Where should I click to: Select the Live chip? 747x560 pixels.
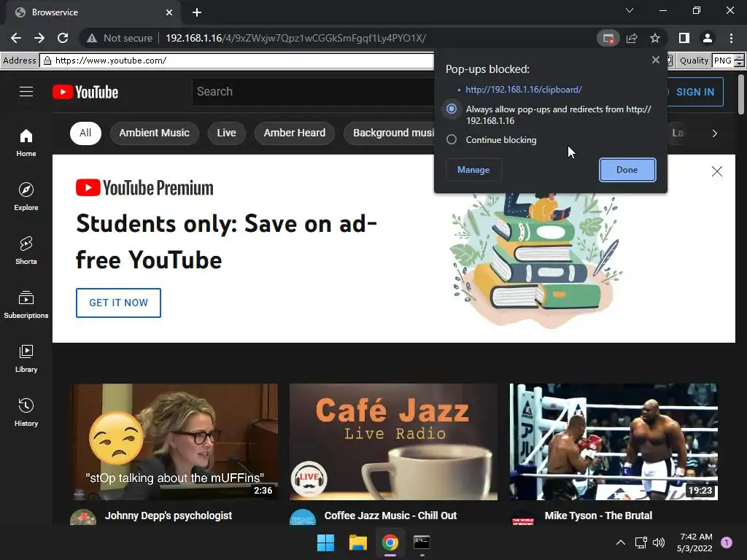[226, 133]
